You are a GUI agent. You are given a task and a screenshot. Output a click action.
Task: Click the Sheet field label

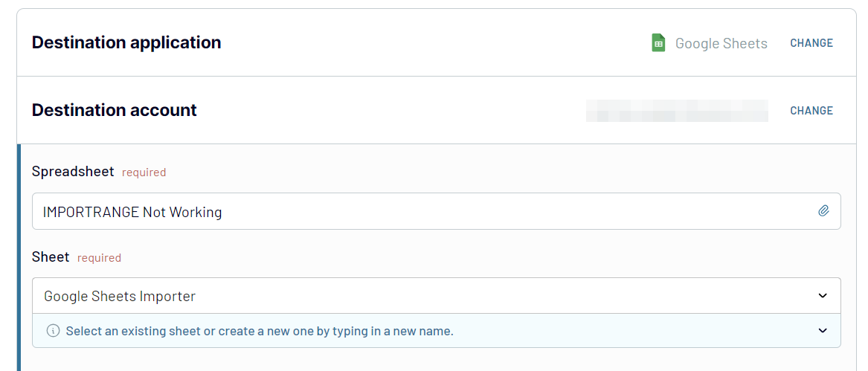[51, 257]
